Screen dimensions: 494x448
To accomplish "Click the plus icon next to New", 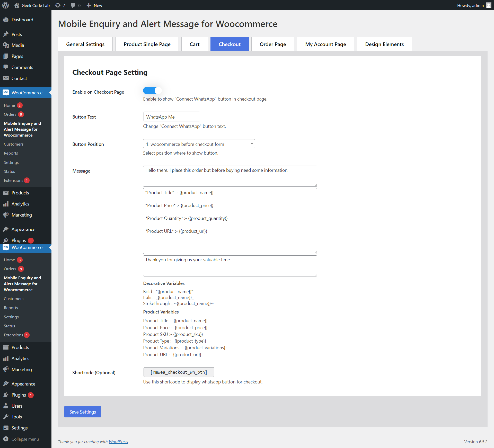I will point(89,5).
